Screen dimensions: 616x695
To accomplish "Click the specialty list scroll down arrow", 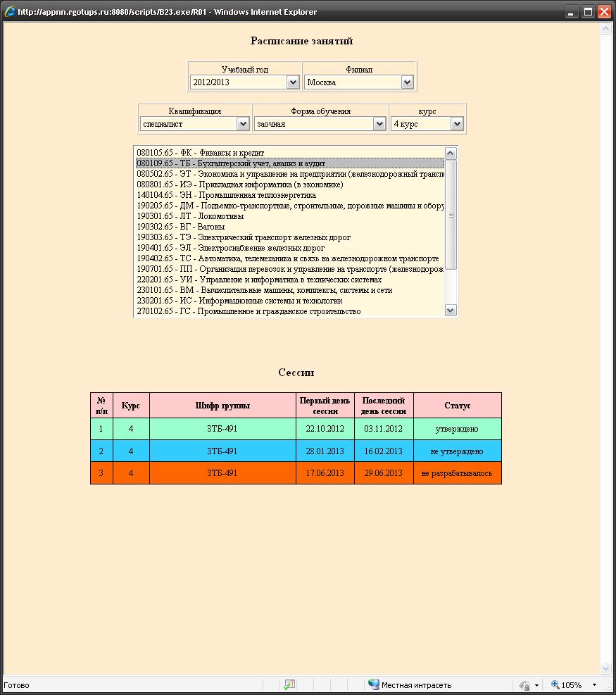I will point(451,310).
